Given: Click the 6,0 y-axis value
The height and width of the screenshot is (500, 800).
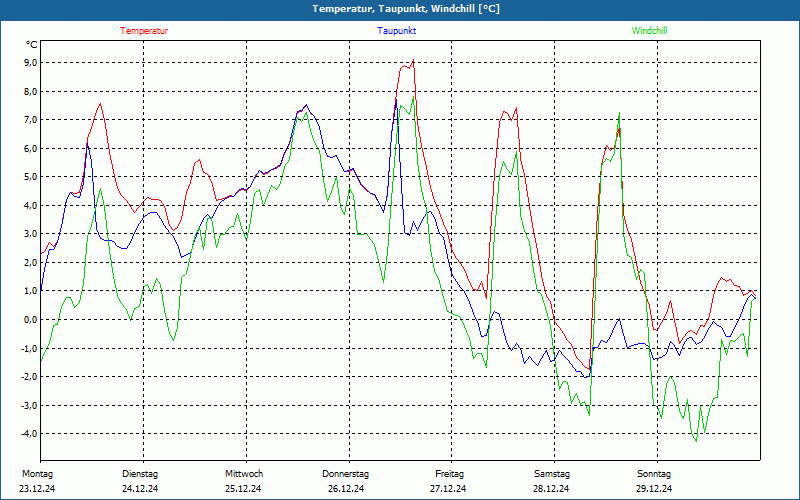Looking at the screenshot, I should pyautogui.click(x=30, y=148).
